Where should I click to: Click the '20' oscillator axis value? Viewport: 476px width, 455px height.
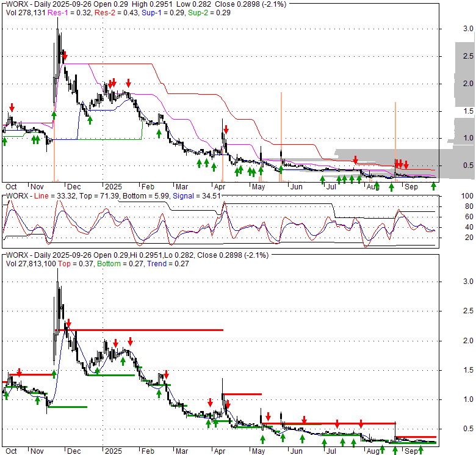(x=469, y=237)
